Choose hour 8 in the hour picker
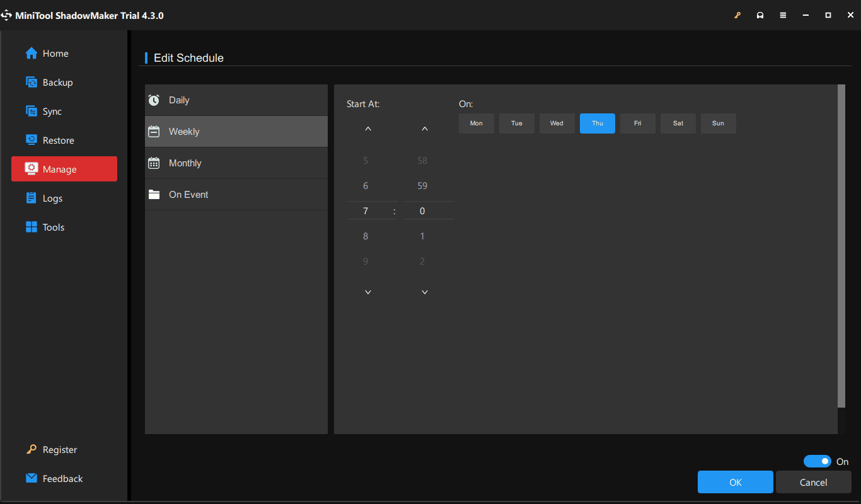The image size is (861, 504). click(366, 236)
